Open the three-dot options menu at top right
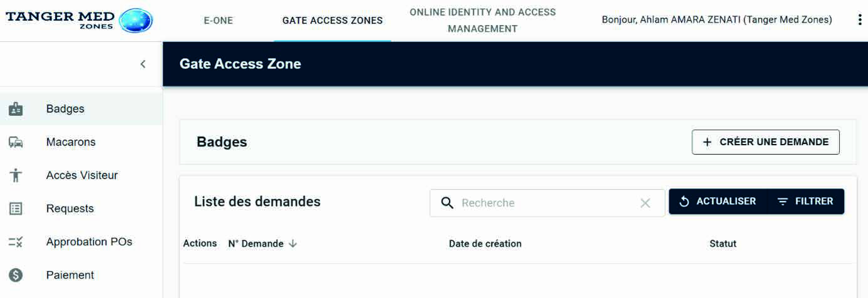 click(x=859, y=20)
